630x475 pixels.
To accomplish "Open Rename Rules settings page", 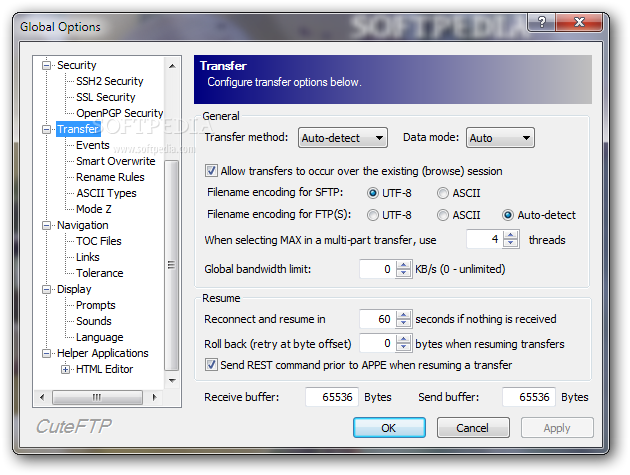I will [110, 177].
